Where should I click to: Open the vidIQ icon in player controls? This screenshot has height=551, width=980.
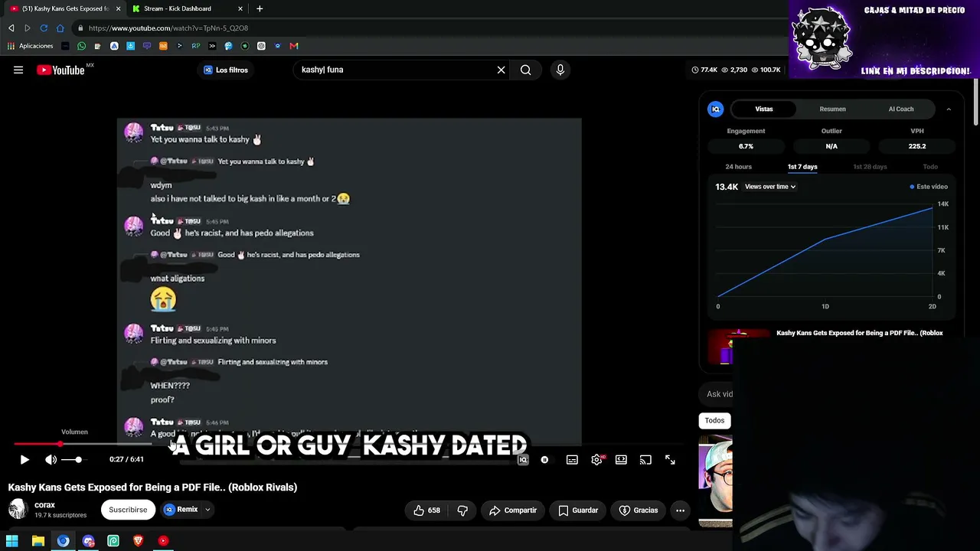point(523,460)
